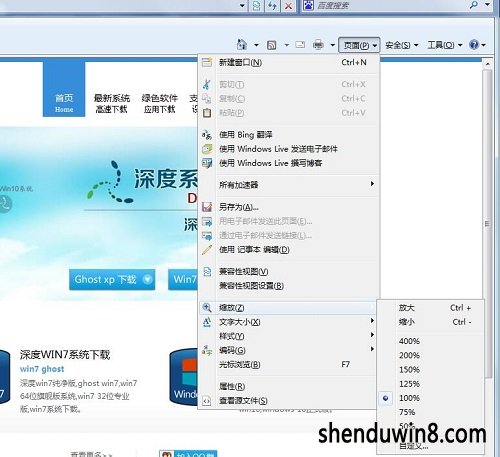Expand the 所有加速器 submenu arrow
This screenshot has width=500, height=457.
pyautogui.click(x=372, y=184)
